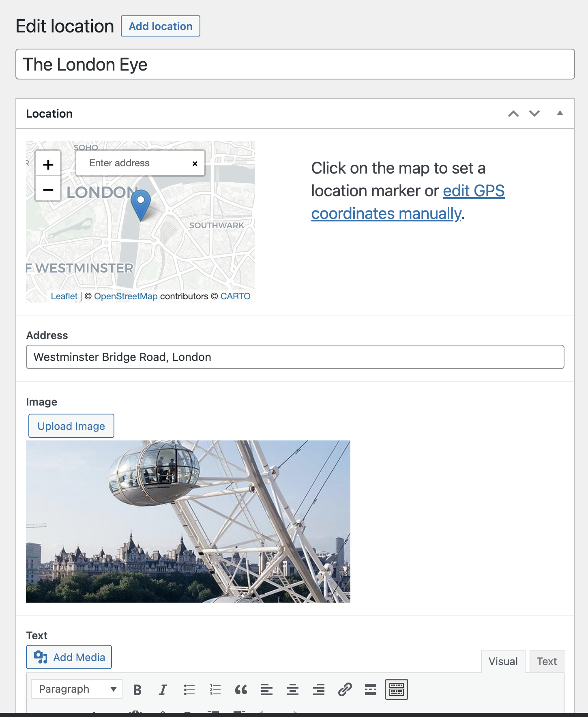Apply italic formatting
The image size is (588, 717).
(163, 689)
